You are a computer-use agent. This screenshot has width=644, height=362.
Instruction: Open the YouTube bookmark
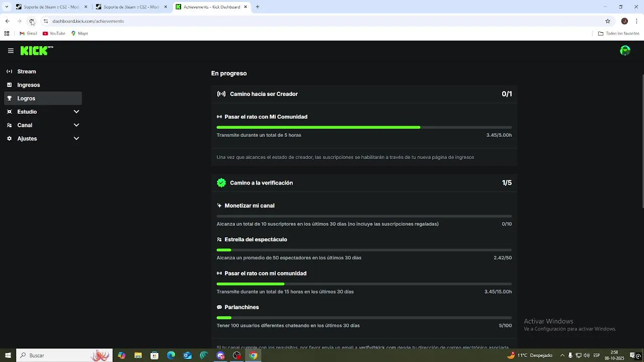(x=54, y=34)
